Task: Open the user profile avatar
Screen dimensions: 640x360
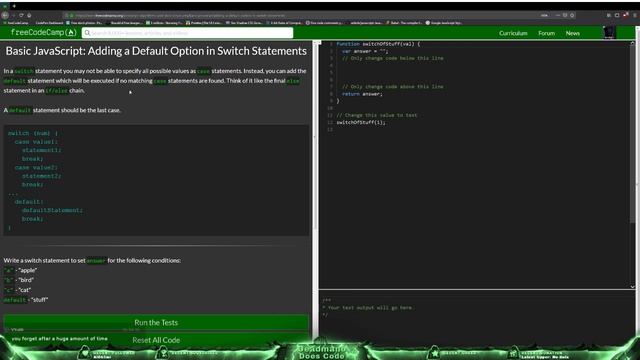Action: (609, 33)
